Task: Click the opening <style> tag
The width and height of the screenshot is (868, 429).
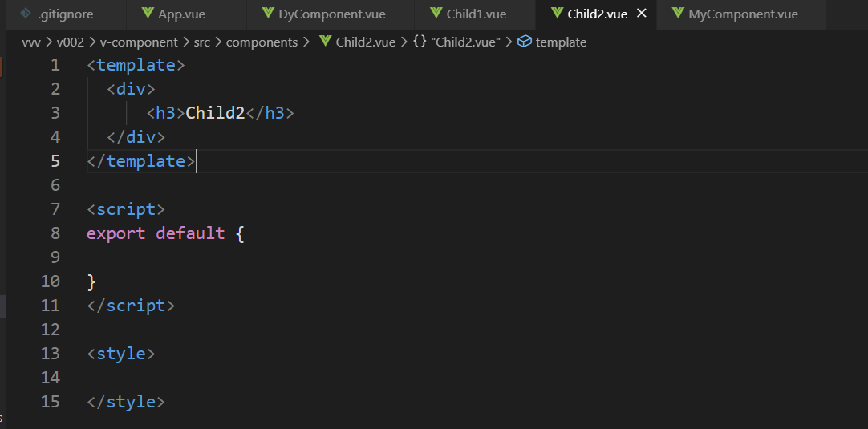Action: tap(121, 353)
